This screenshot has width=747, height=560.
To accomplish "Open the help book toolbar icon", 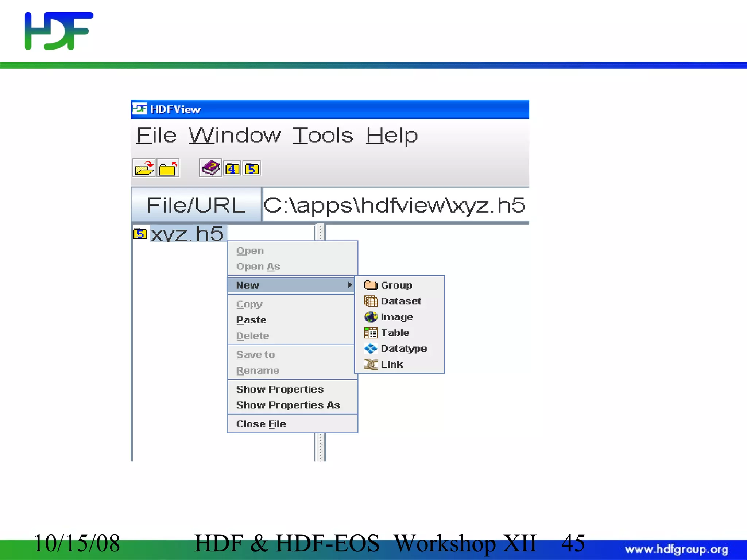I will click(x=210, y=168).
